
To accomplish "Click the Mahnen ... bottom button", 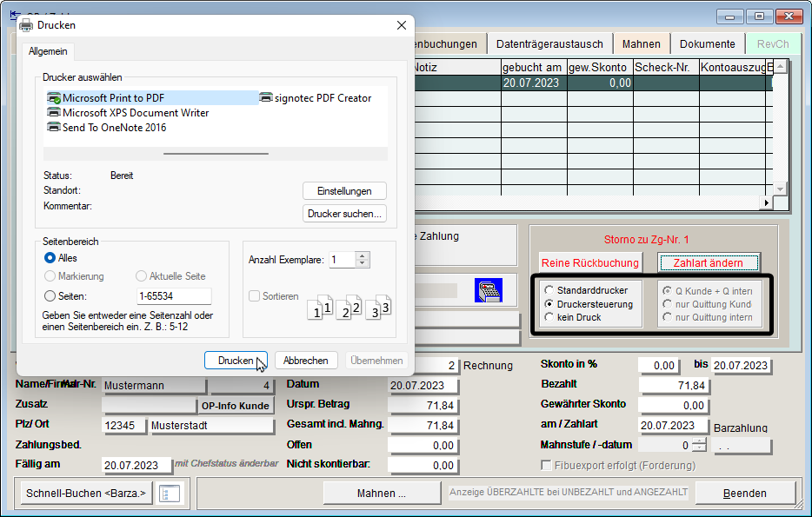I will click(x=382, y=494).
